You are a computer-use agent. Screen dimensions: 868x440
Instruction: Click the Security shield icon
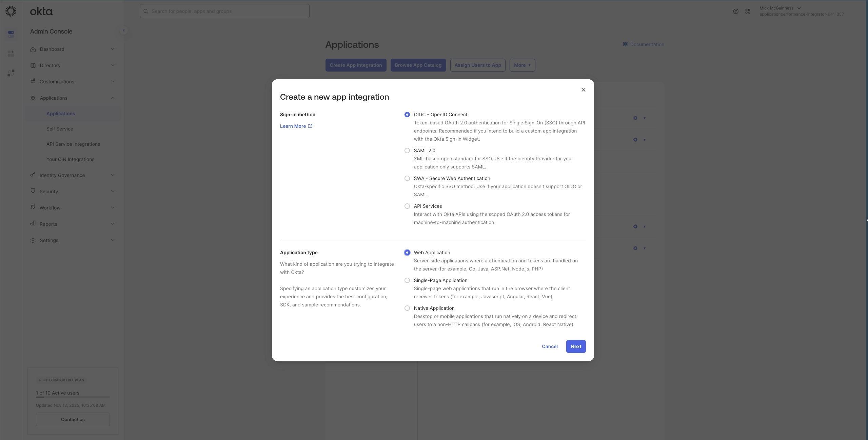[33, 191]
